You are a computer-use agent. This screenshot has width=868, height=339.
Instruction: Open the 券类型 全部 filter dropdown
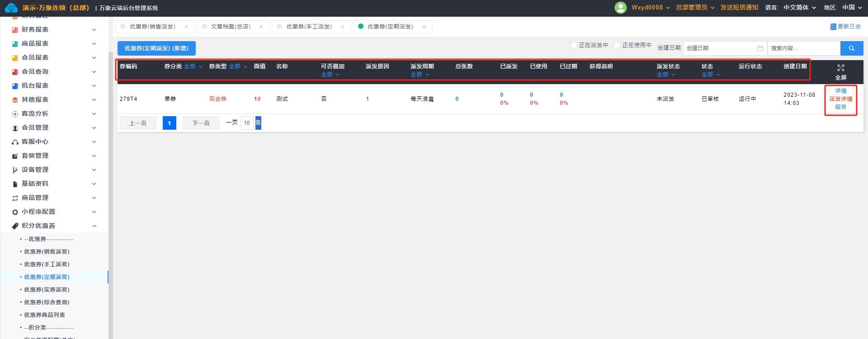238,66
